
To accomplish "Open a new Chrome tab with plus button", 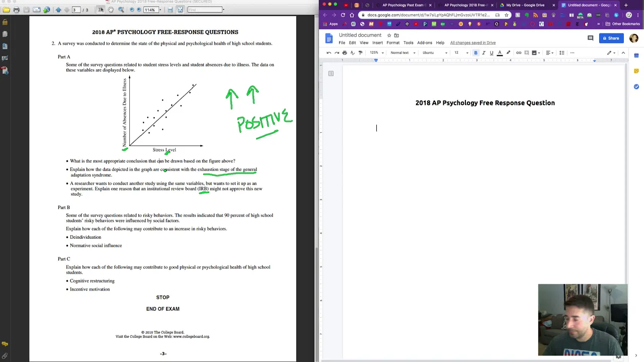I will coord(626,5).
